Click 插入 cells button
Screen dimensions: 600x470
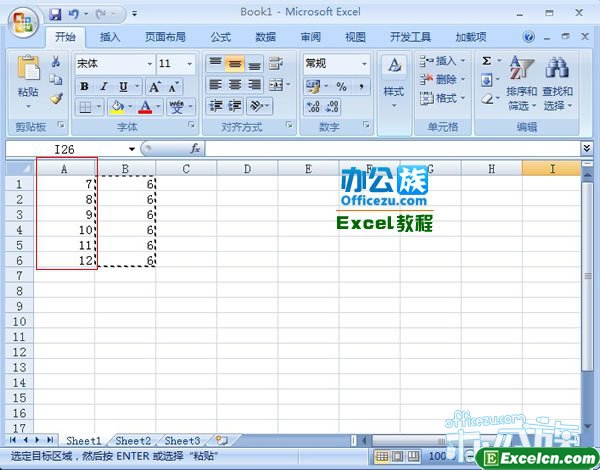click(x=442, y=61)
